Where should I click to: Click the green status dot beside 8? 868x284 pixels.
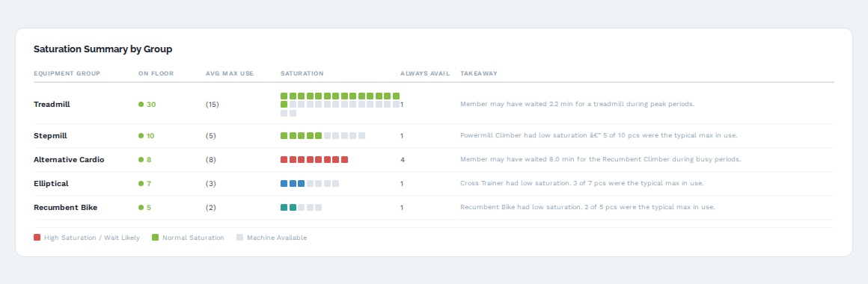[x=141, y=160]
